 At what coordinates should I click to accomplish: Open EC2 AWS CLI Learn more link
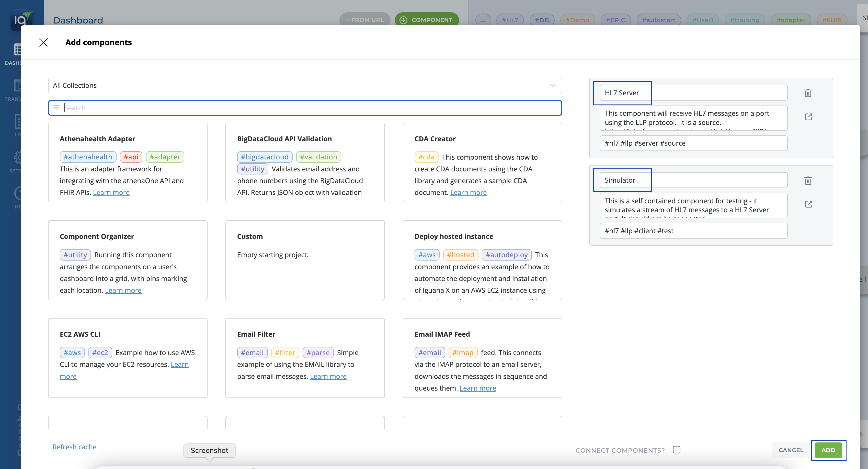pyautogui.click(x=180, y=365)
